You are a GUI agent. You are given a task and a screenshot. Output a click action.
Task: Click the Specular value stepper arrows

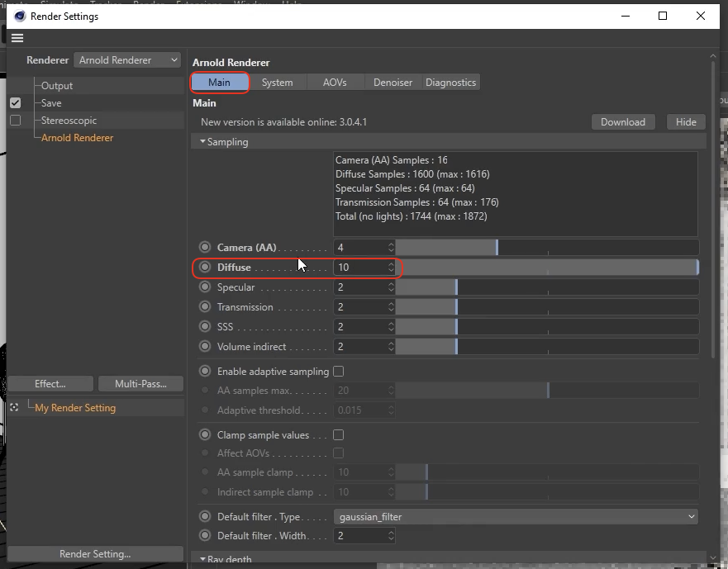tap(391, 287)
